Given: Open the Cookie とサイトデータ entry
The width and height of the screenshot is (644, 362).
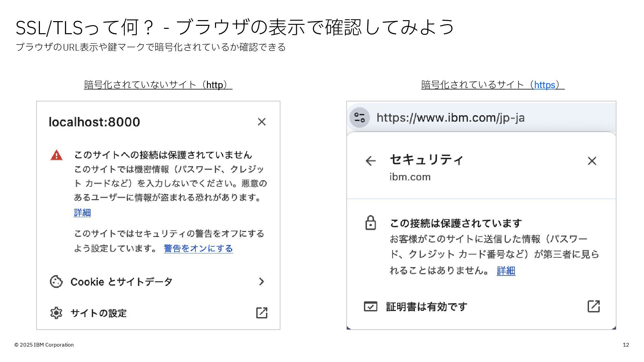Looking at the screenshot, I should pyautogui.click(x=121, y=282).
